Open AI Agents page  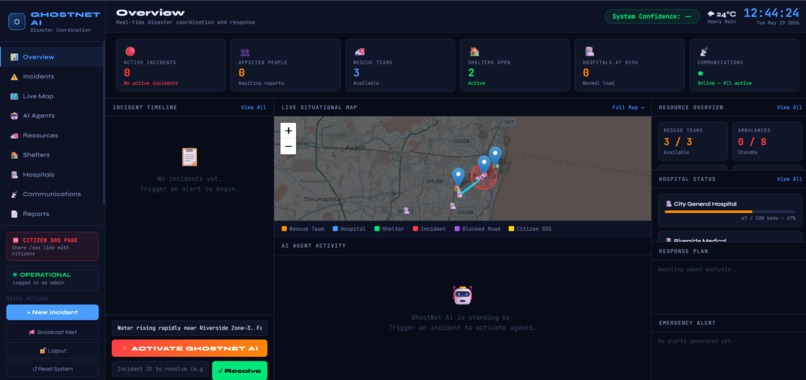pyautogui.click(x=51, y=116)
